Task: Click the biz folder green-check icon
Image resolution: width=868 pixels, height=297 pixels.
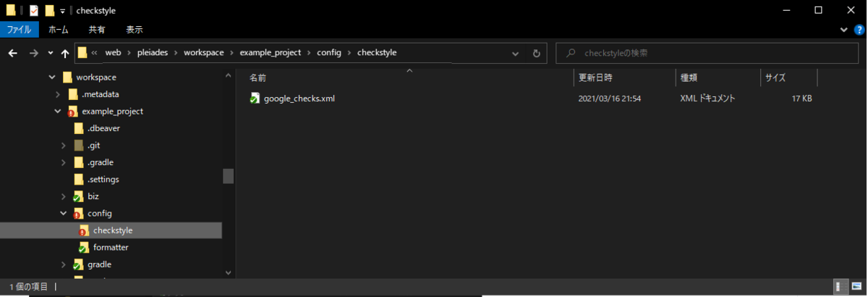Action: tap(78, 196)
